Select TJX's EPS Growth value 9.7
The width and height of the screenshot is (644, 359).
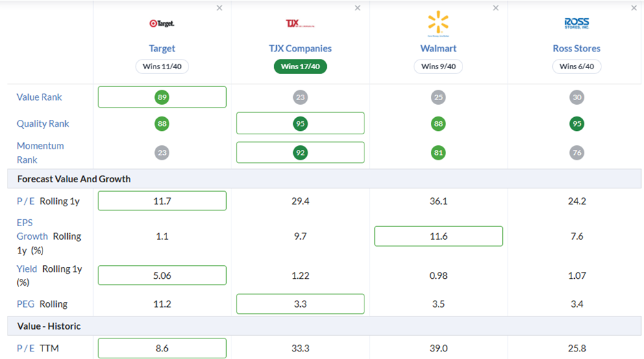click(x=300, y=236)
